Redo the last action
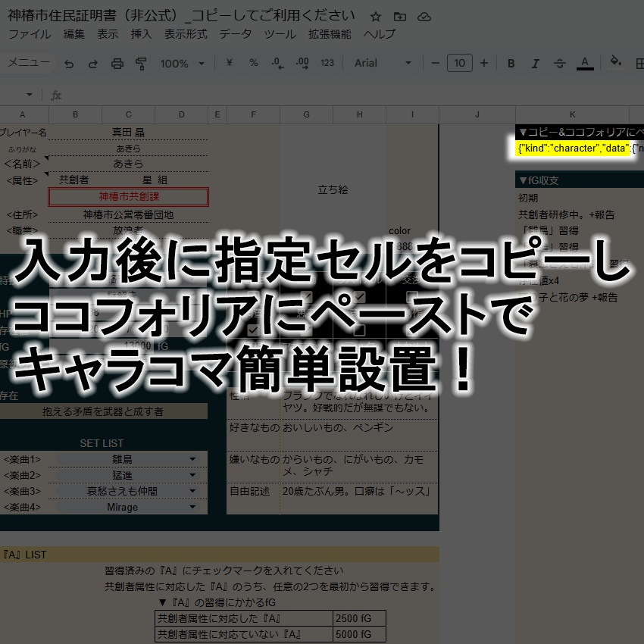 tap(93, 64)
